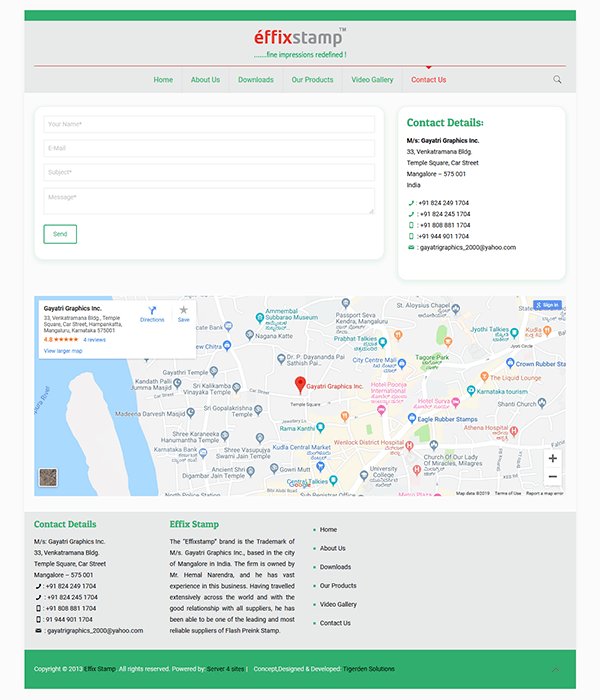Focus the E-Mail input field

click(x=209, y=148)
